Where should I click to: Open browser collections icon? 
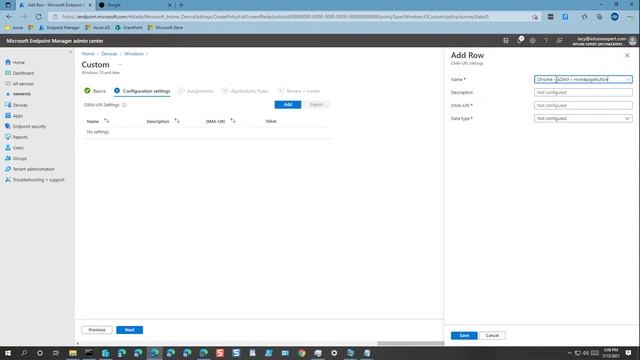click(x=599, y=17)
